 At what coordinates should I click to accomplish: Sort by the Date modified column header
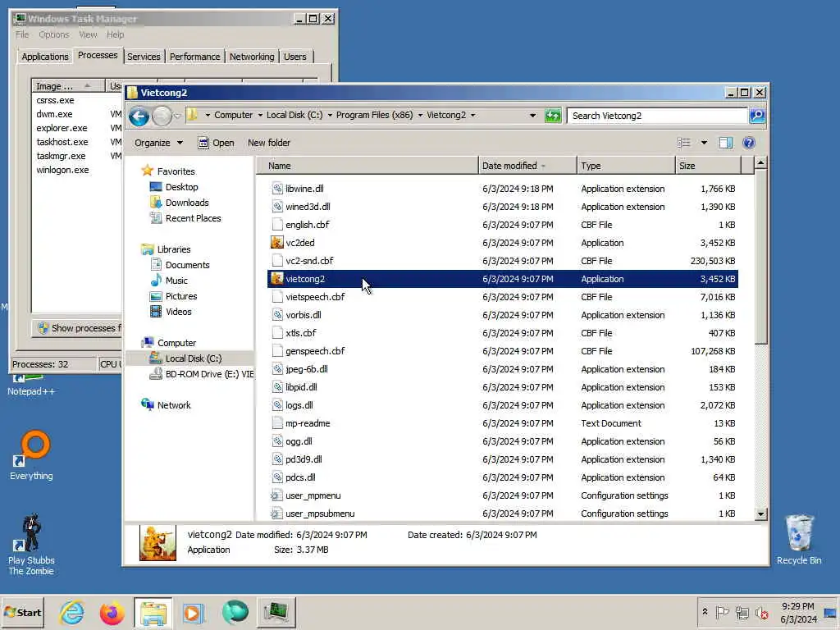[x=527, y=166]
